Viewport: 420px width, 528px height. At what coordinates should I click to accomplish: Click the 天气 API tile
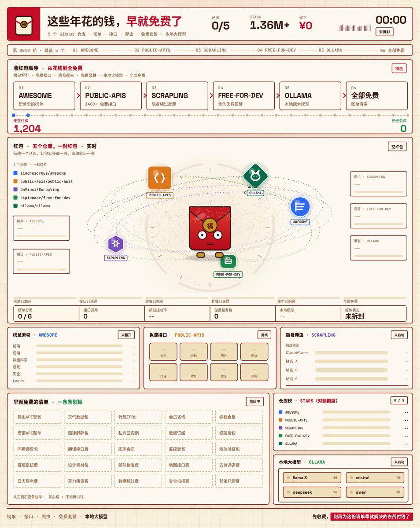tap(163, 352)
